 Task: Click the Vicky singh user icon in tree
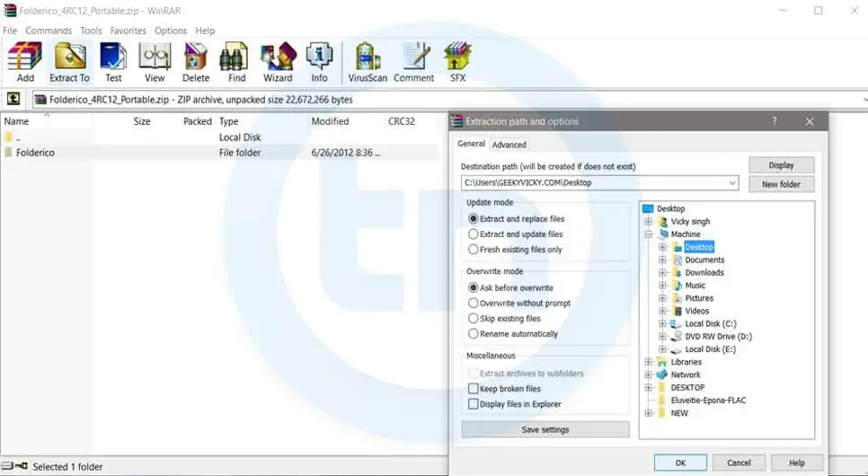(x=663, y=222)
